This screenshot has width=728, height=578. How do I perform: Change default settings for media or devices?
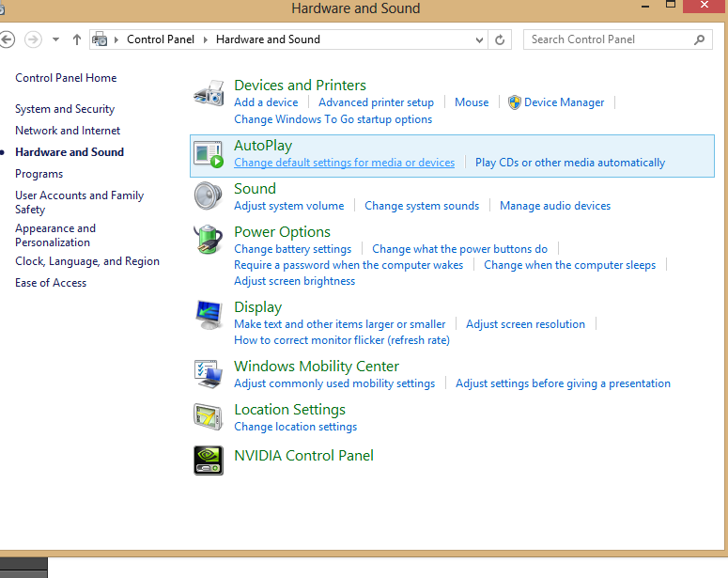point(344,163)
